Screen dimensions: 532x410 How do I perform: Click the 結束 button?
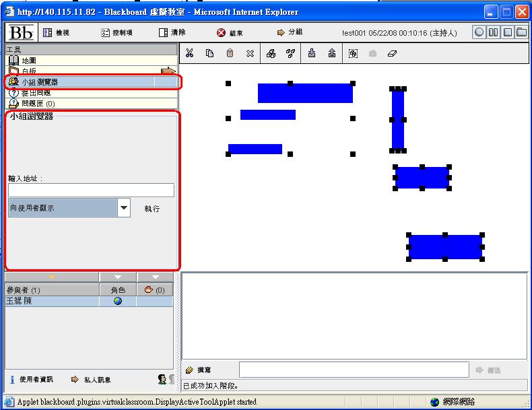click(230, 32)
